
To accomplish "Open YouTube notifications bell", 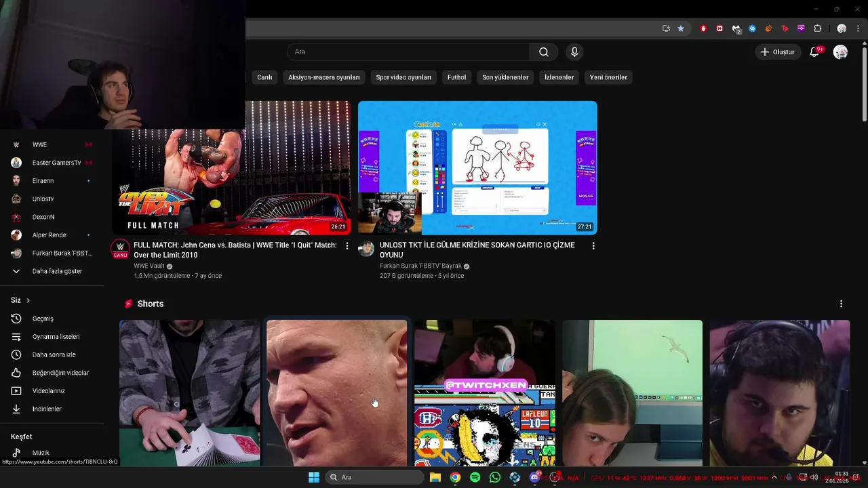I will click(815, 52).
